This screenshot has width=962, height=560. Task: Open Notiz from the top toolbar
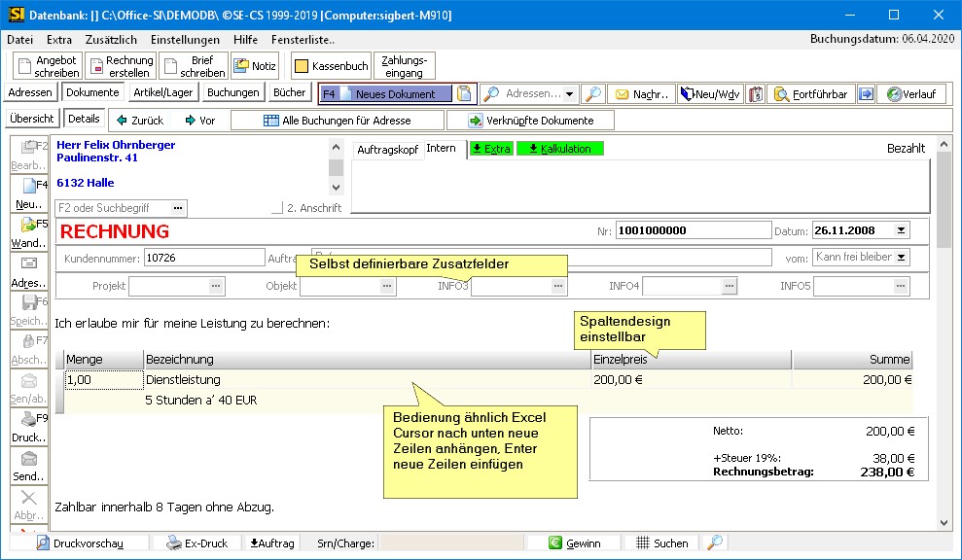256,66
